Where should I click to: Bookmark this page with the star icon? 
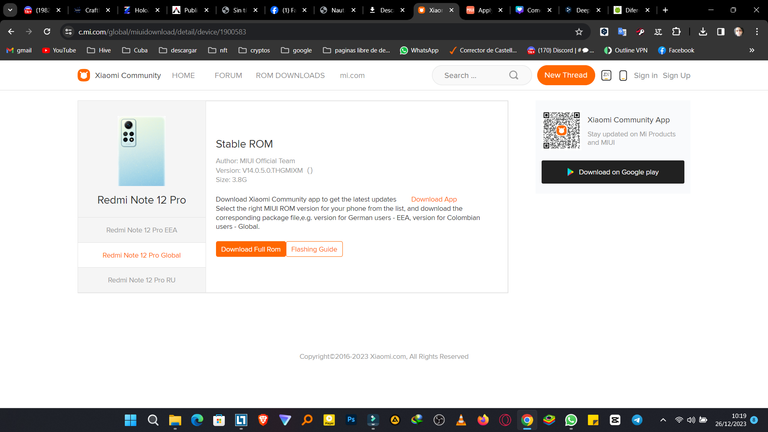point(579,32)
